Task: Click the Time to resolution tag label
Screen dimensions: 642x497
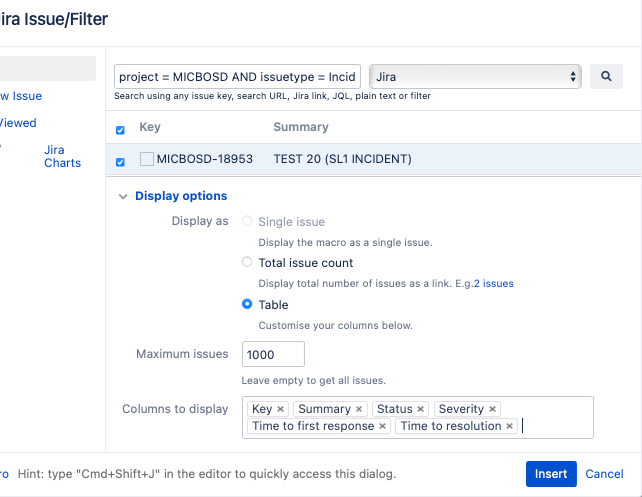Action: click(451, 426)
